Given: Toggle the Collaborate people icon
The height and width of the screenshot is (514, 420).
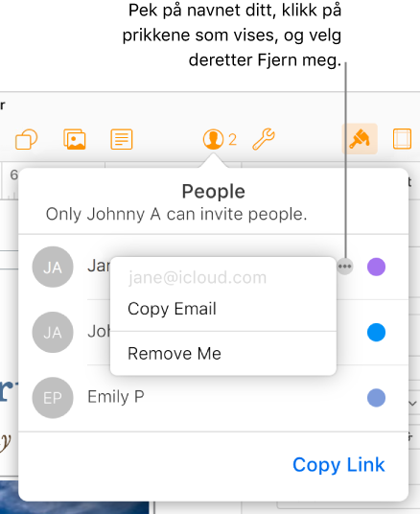Looking at the screenshot, I should pos(213,139).
